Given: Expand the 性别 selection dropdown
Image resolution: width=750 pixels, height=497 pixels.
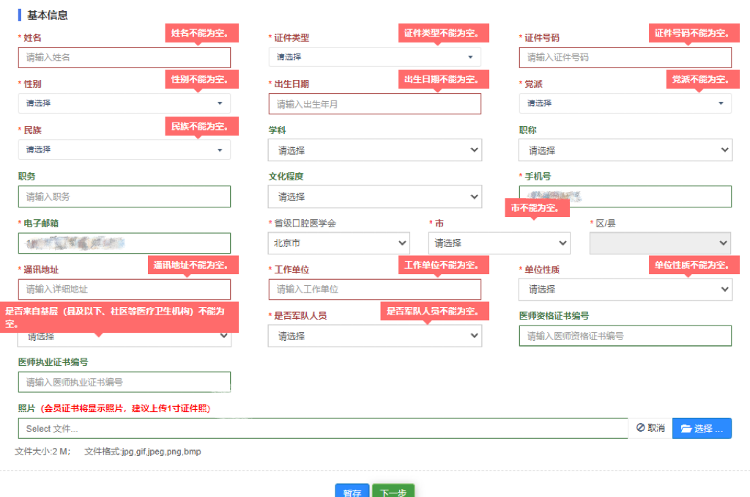Looking at the screenshot, I should pos(124,103).
